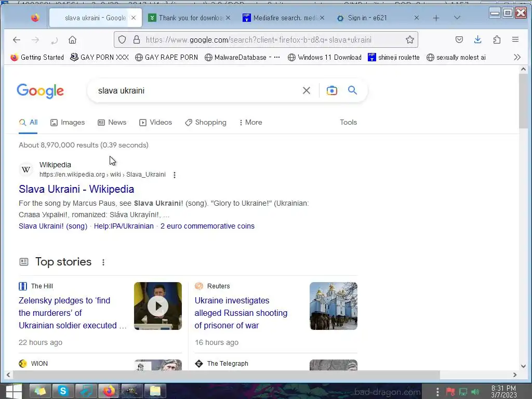
Task: Open the Tools search options
Action: [x=349, y=123]
